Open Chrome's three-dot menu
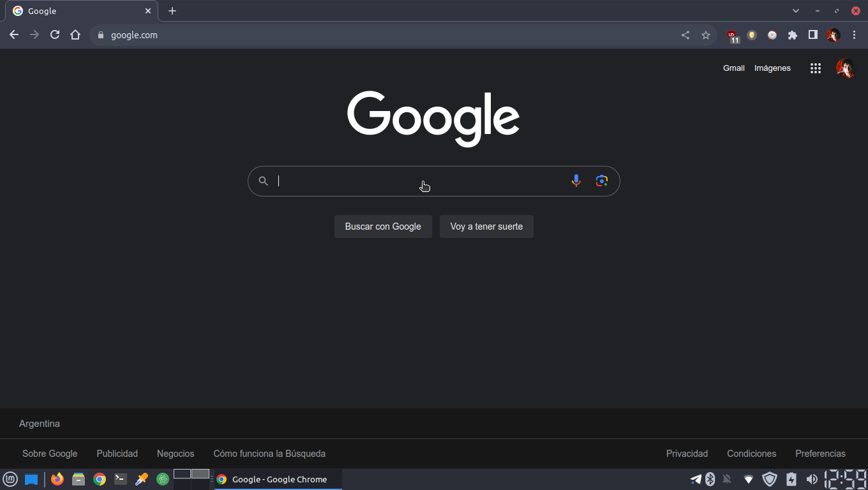868x490 pixels. [854, 35]
